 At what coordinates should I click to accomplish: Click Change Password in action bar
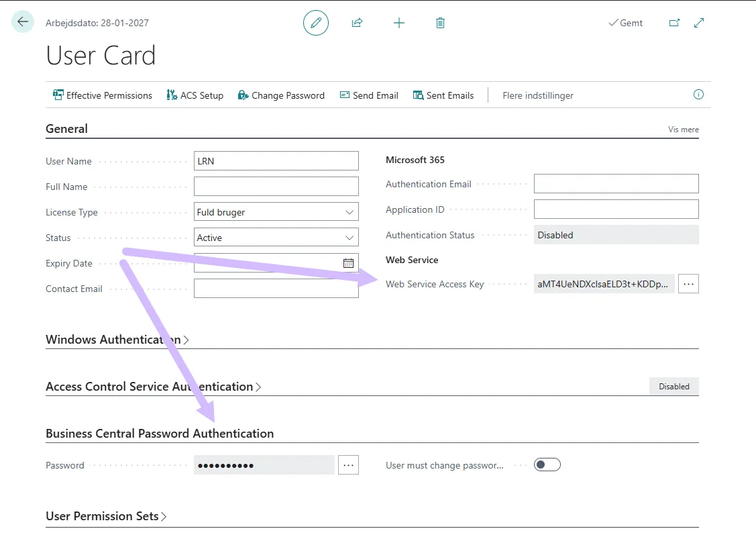281,95
